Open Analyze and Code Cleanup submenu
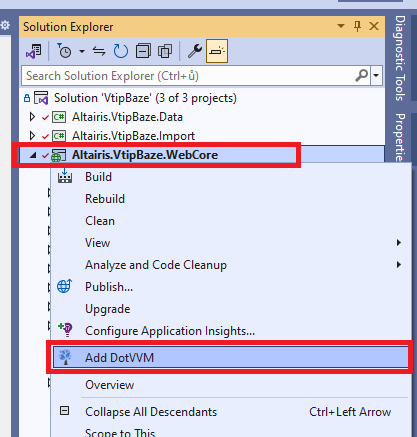Image resolution: width=417 pixels, height=437 pixels. (x=232, y=265)
